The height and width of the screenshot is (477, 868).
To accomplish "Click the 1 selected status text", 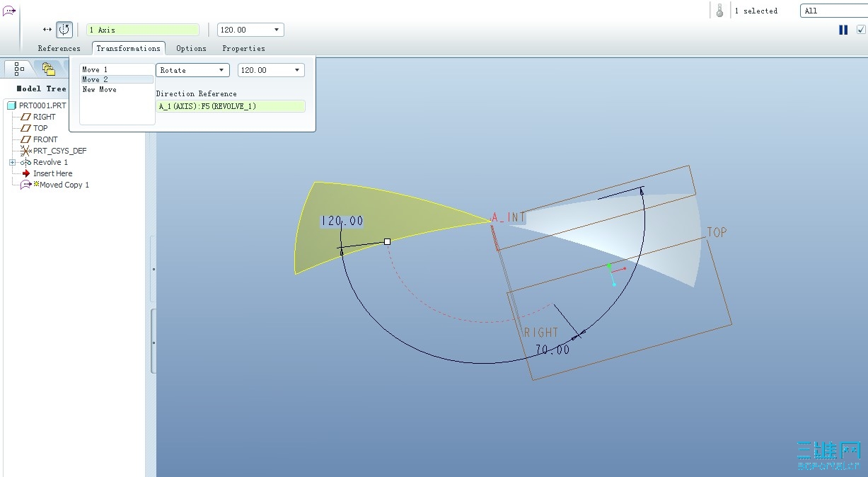I will (756, 11).
